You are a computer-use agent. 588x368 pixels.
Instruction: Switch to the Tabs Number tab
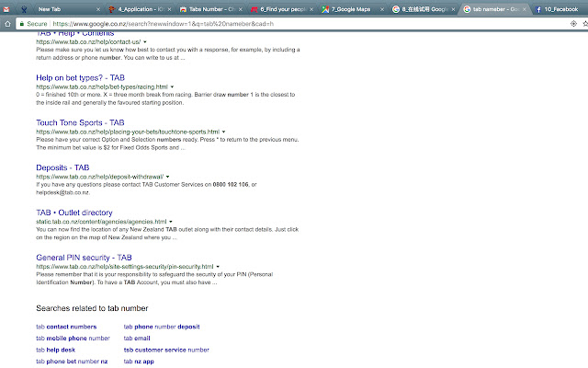pos(209,9)
